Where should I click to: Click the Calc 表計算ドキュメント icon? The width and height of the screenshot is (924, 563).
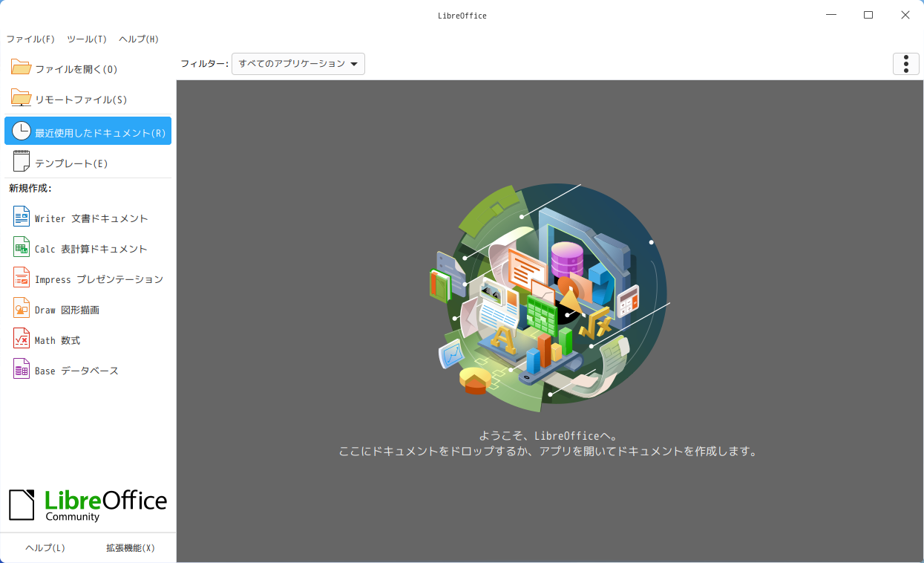click(22, 248)
